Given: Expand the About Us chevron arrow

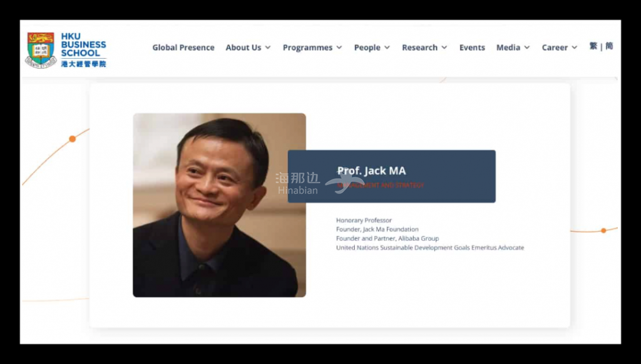Looking at the screenshot, I should click(268, 48).
